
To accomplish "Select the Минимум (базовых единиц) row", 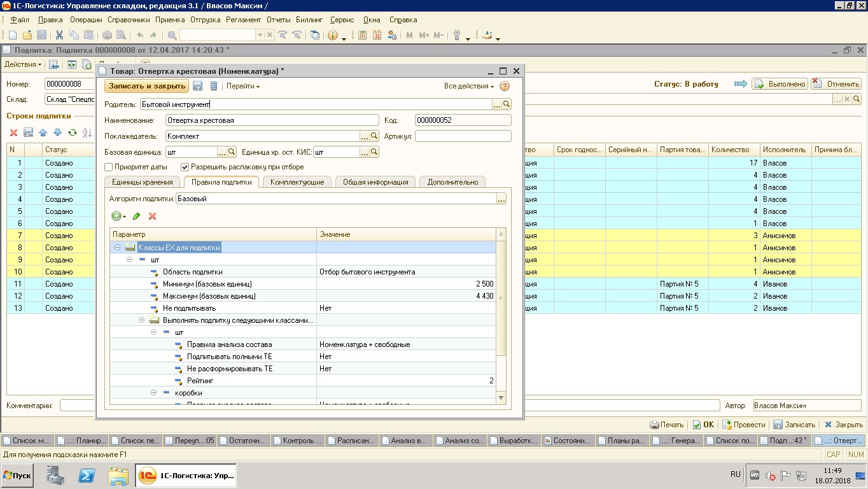I will [x=302, y=284].
